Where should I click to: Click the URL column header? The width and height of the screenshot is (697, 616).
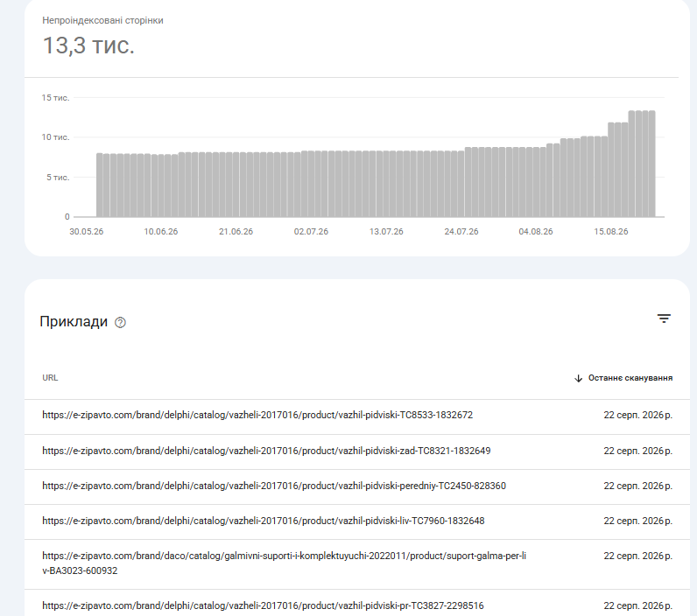click(x=50, y=378)
